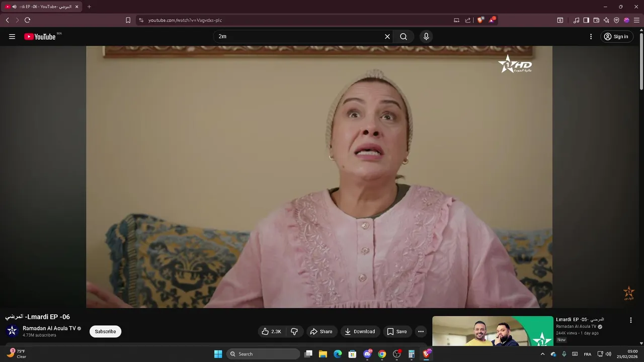Bookmark this page
This screenshot has height=362, width=644.
click(x=128, y=20)
